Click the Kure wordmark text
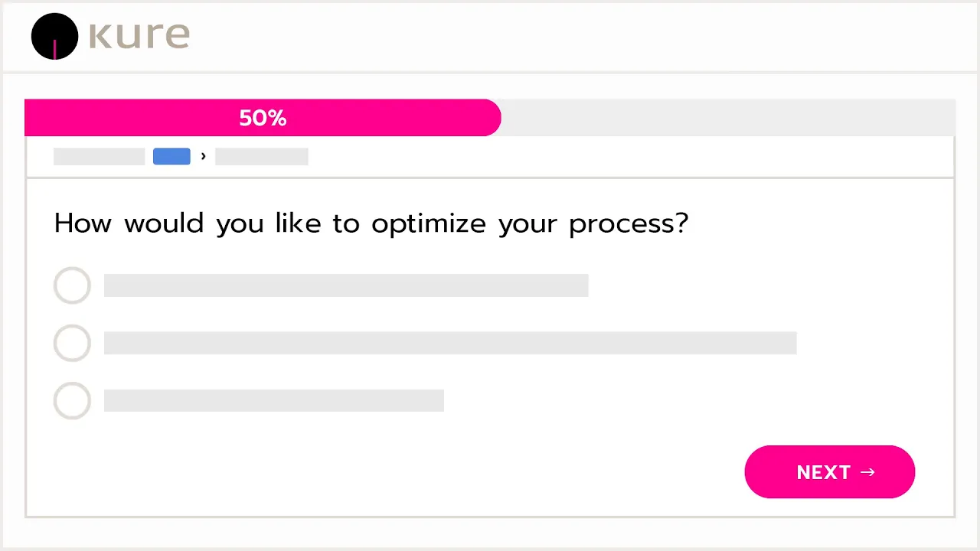The height and width of the screenshot is (551, 980). pos(139,35)
